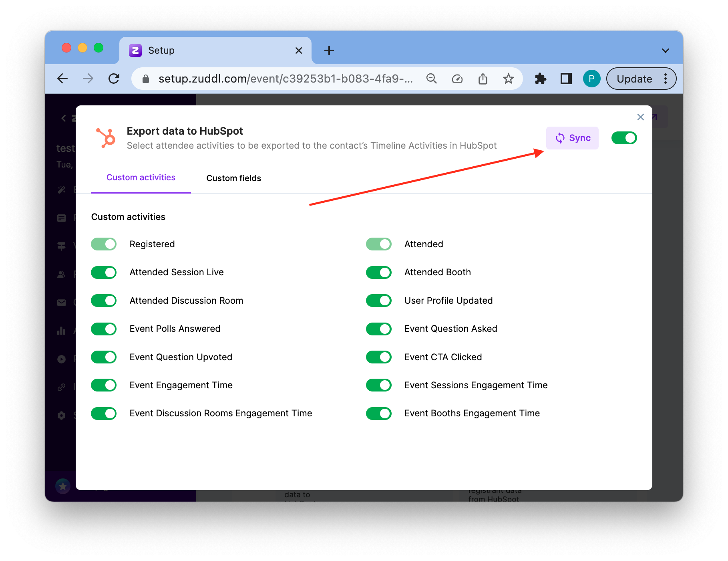
Task: Disable Event Sessions Engagement Time toggle
Action: pos(379,385)
